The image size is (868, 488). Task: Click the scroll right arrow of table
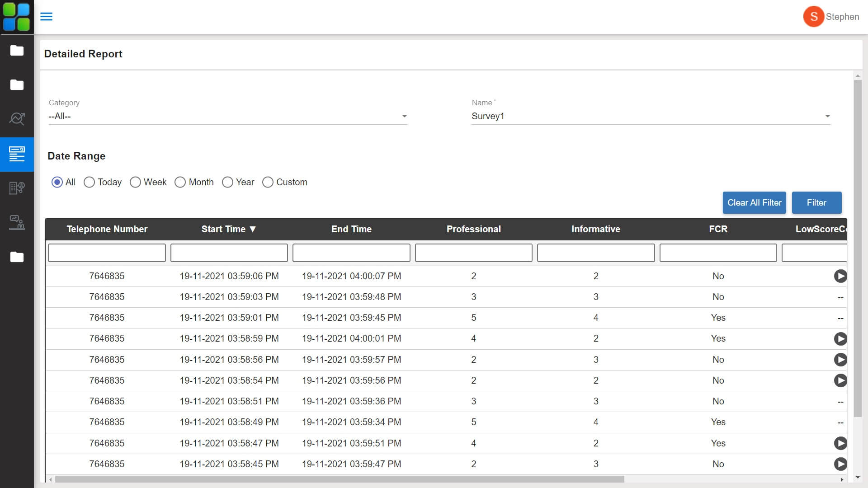[x=842, y=479]
